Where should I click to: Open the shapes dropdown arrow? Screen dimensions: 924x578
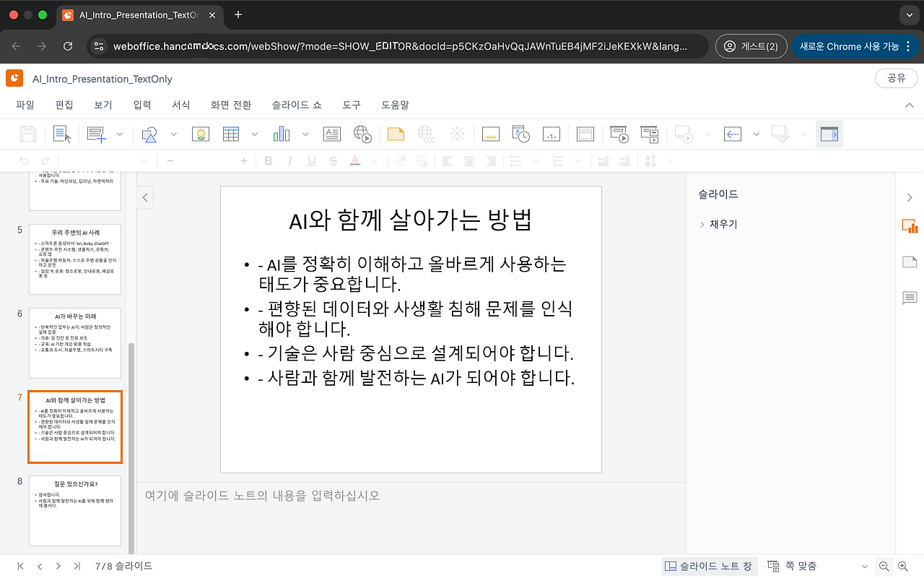173,134
